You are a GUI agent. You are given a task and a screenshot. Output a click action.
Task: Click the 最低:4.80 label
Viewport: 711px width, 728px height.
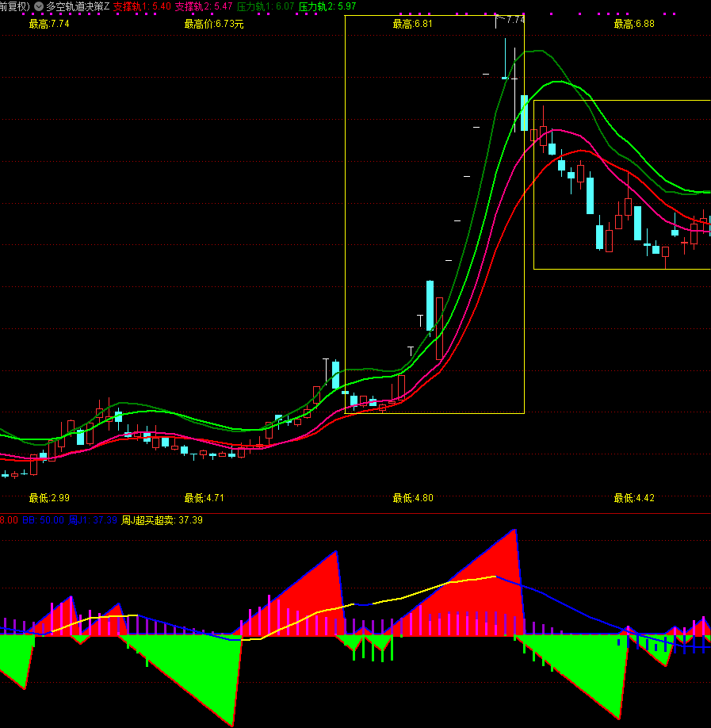[413, 498]
